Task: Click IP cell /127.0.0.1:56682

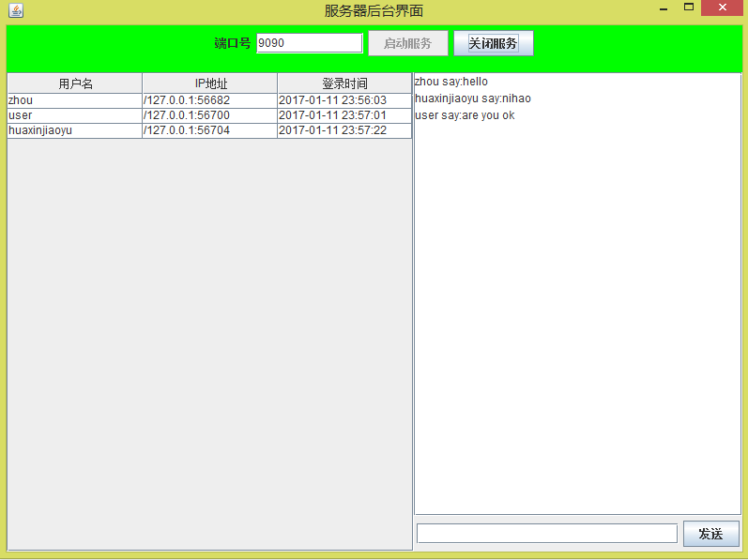Action: click(x=210, y=100)
